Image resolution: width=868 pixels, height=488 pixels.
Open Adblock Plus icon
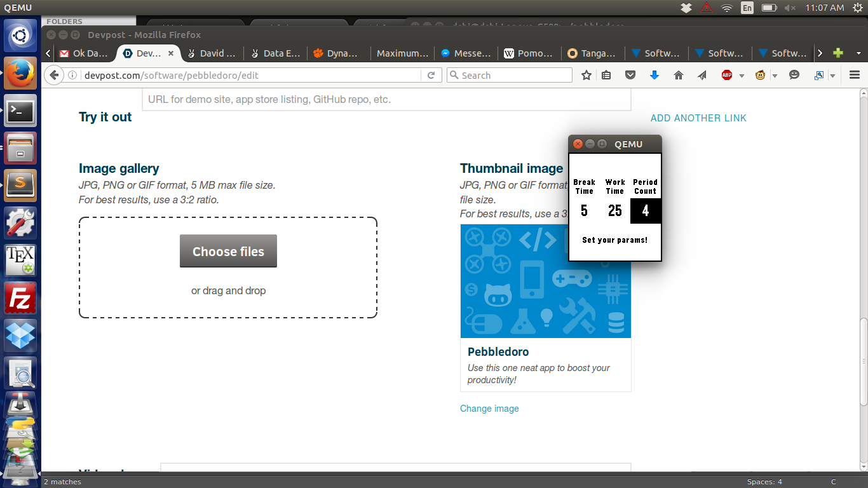(x=727, y=75)
